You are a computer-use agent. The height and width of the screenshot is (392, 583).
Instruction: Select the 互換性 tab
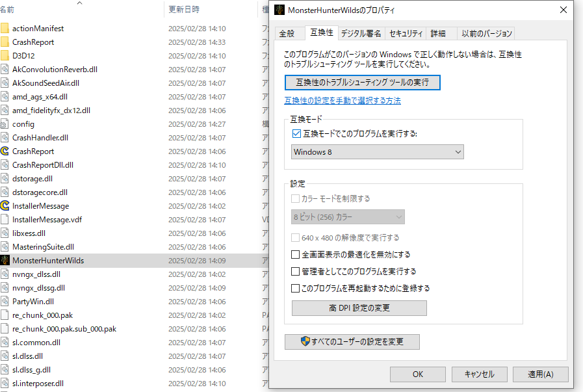tap(322, 33)
